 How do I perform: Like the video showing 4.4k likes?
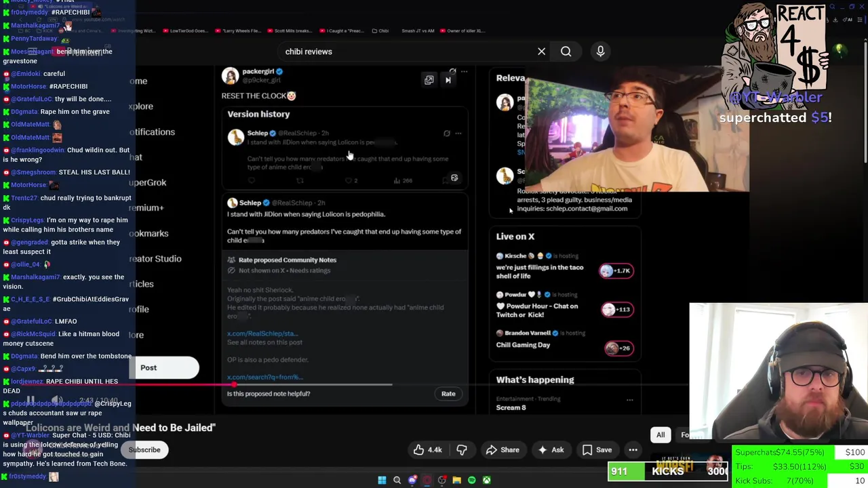pyautogui.click(x=428, y=450)
